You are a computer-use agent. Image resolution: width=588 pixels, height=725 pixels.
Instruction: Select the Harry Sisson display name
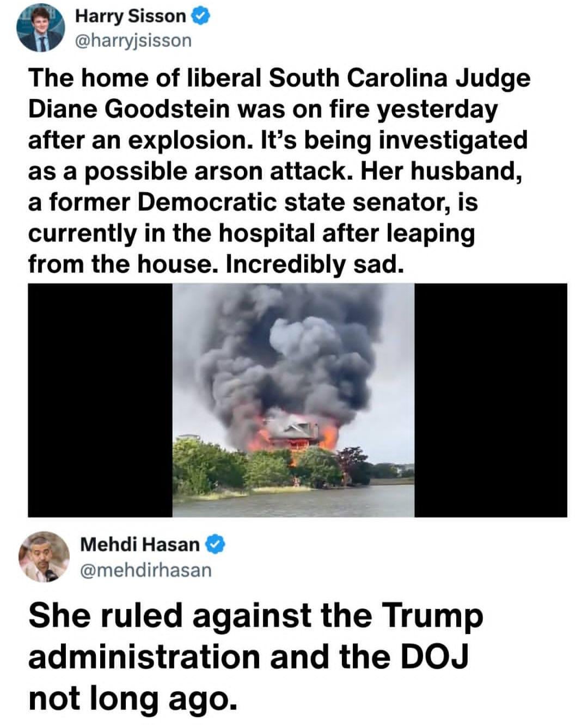click(x=130, y=16)
